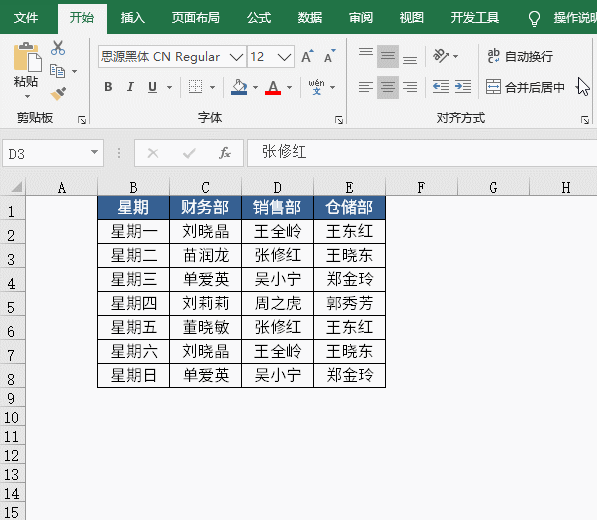This screenshot has width=597, height=520.
Task: Open font name dropdown
Action: (236, 57)
